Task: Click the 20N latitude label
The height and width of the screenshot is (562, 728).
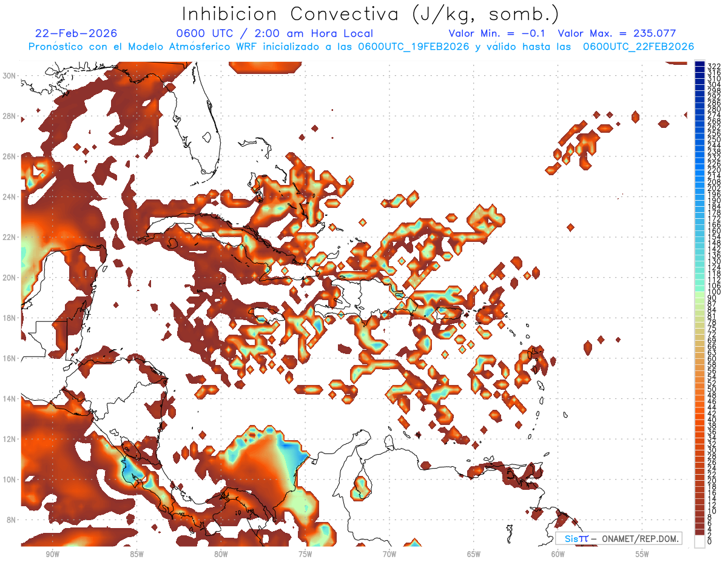Action: (10, 277)
